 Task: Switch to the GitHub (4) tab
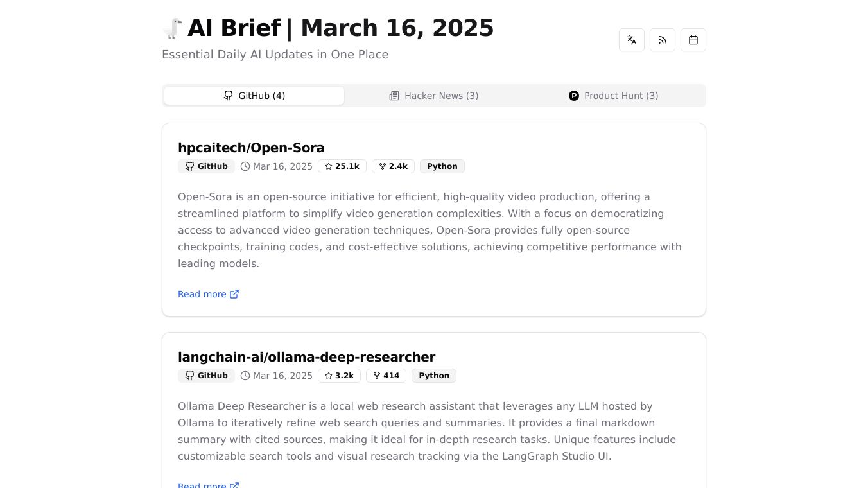click(254, 96)
